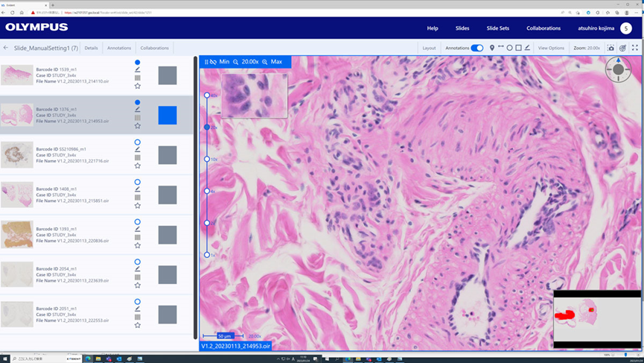
Task: Set zoom slider to the 40x mark
Action: pos(207,95)
